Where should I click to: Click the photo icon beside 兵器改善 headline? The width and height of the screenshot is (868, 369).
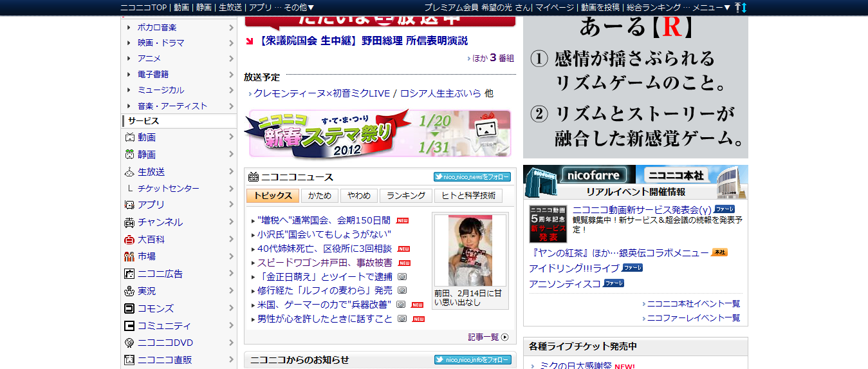tap(401, 305)
